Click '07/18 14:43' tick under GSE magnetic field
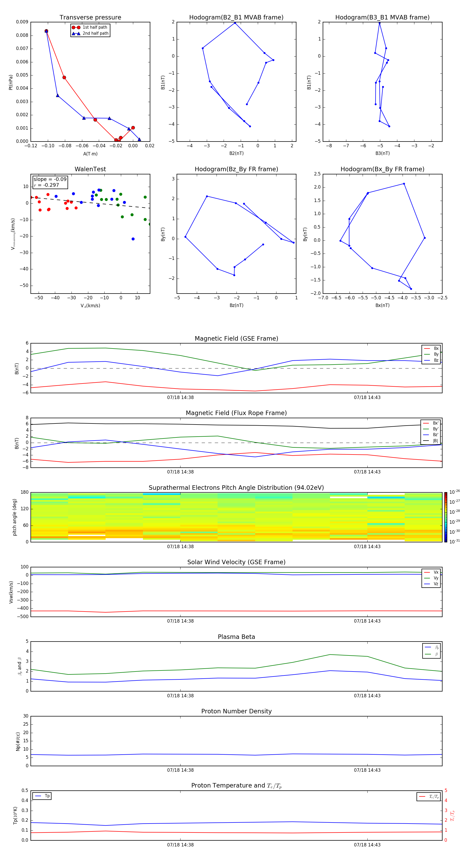Screen dimensions: 473x868 click(367, 397)
